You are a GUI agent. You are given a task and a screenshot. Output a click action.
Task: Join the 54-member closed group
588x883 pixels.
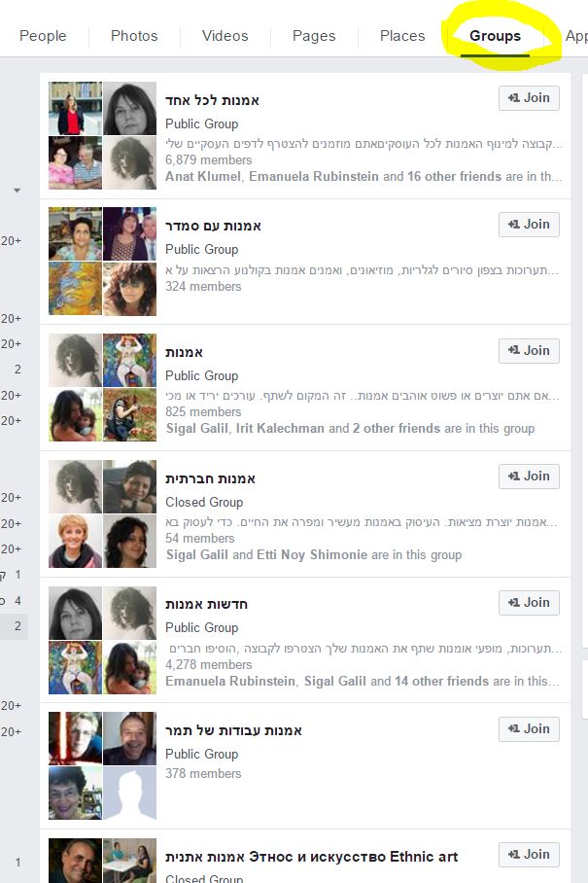(529, 477)
